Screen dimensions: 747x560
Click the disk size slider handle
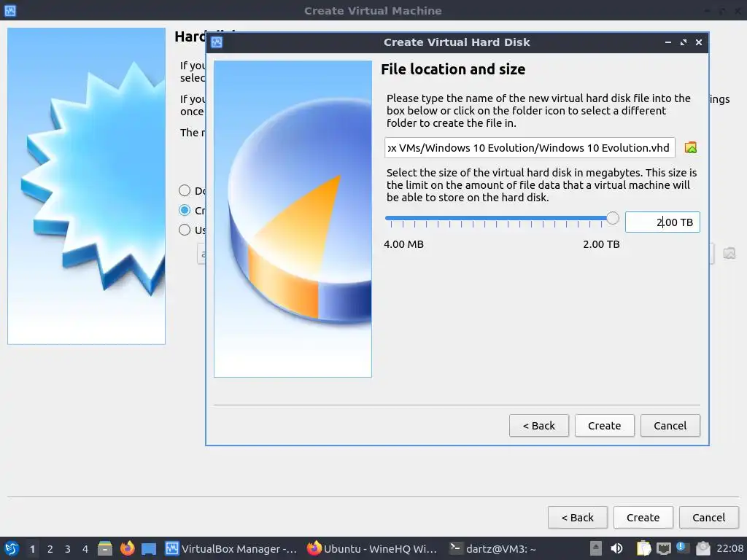(612, 218)
